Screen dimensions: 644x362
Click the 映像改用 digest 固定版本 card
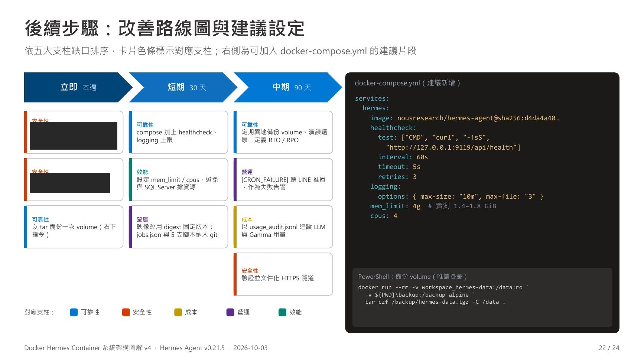(x=178, y=227)
